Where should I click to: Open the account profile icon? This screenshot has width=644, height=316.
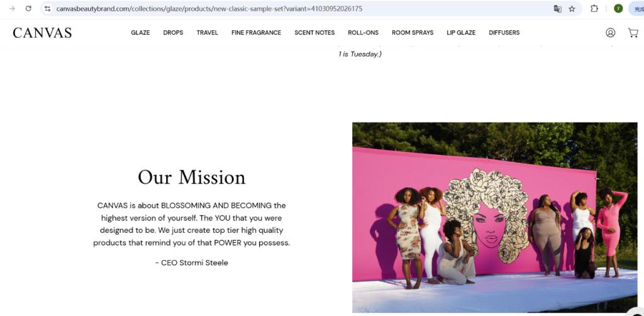click(x=610, y=33)
